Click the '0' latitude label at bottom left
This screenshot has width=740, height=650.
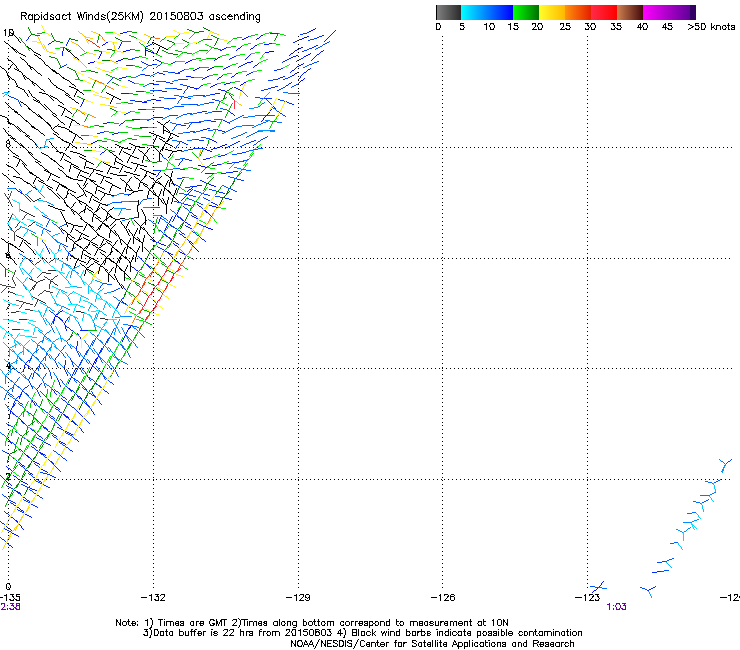point(8,587)
